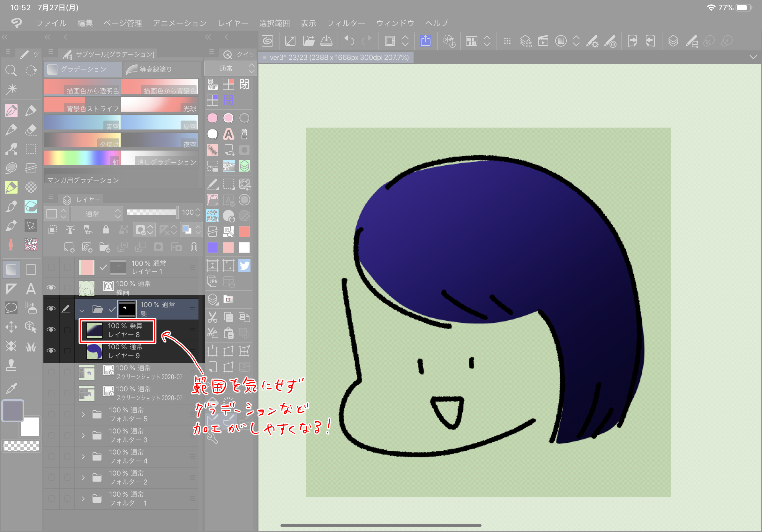Image resolution: width=762 pixels, height=532 pixels.
Task: Toggle lock checkbox beside レイヤー 8
Action: (67, 330)
